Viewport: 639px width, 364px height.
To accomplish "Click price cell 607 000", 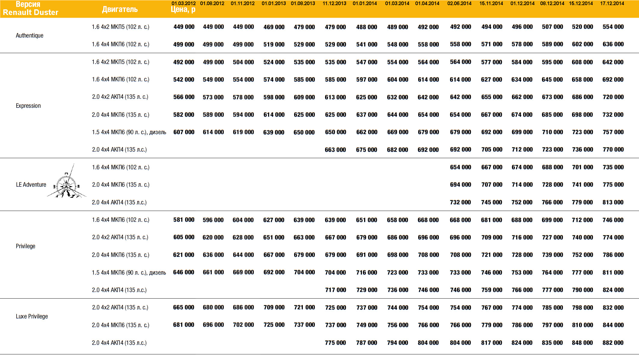I will 184,132.
